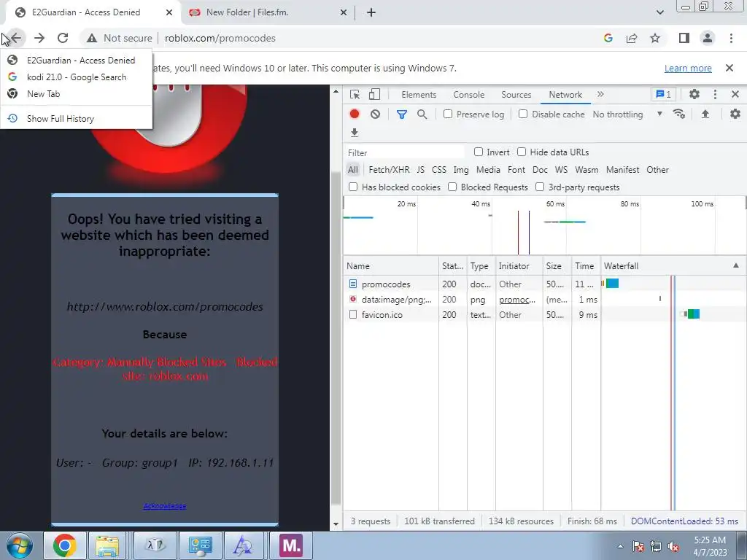Image resolution: width=747 pixels, height=560 pixels.
Task: Filter requests by Fetch/XHR type
Action: [389, 169]
